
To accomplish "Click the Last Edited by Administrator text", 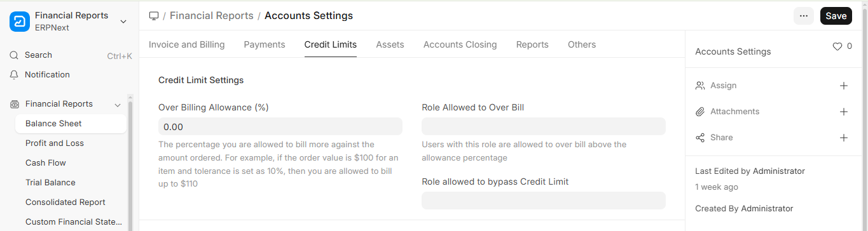I will [x=750, y=171].
